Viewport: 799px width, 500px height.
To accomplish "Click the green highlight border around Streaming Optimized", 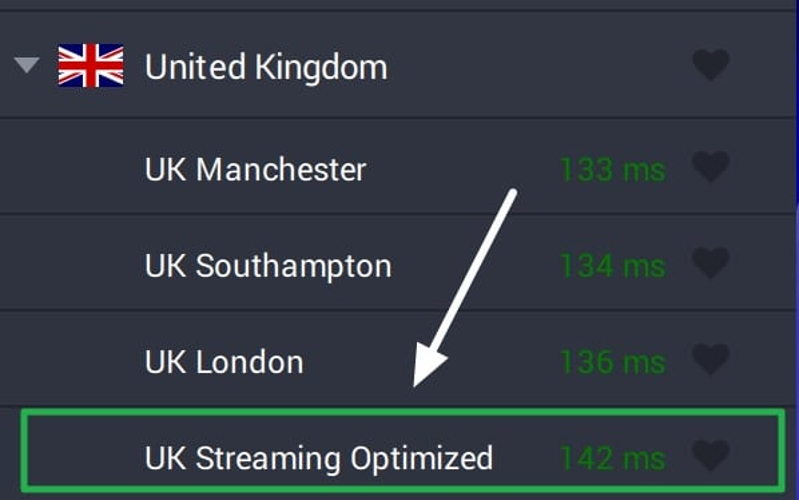I will coord(400,411).
